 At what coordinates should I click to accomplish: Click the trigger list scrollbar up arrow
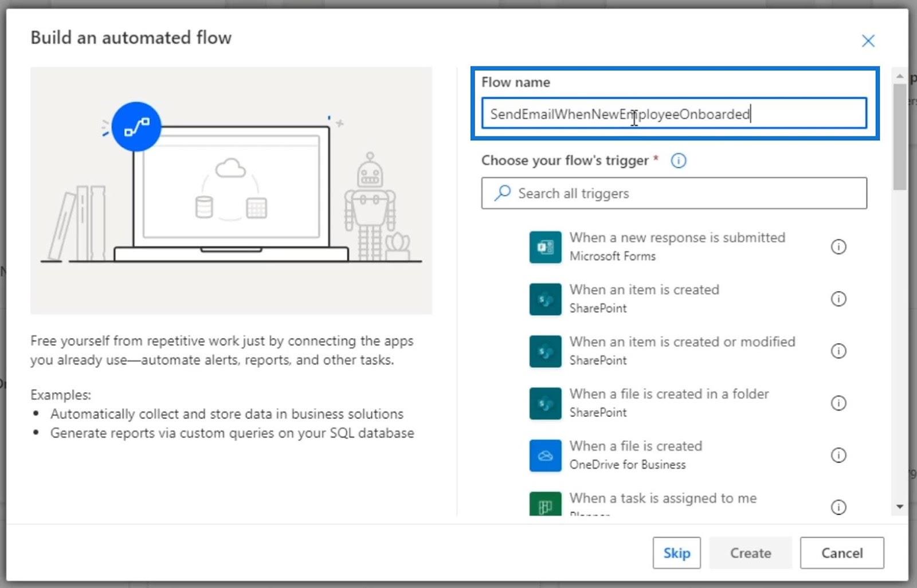coord(899,76)
